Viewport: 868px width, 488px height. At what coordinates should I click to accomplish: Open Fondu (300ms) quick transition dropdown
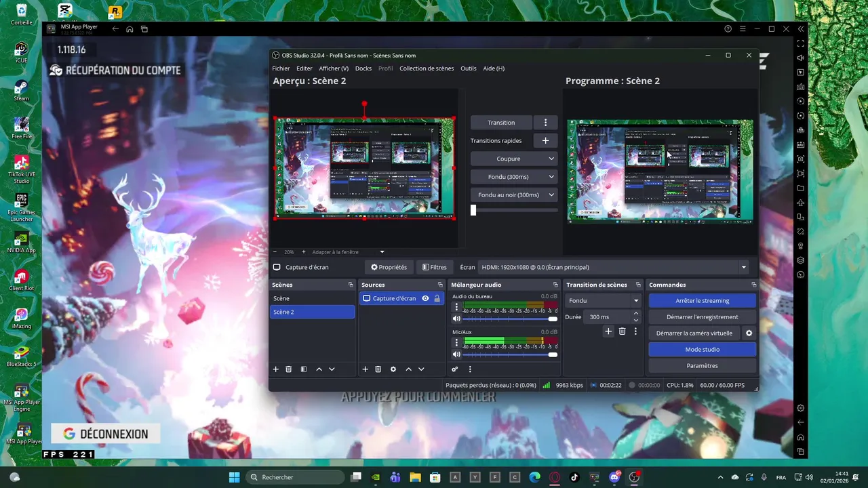click(x=514, y=177)
